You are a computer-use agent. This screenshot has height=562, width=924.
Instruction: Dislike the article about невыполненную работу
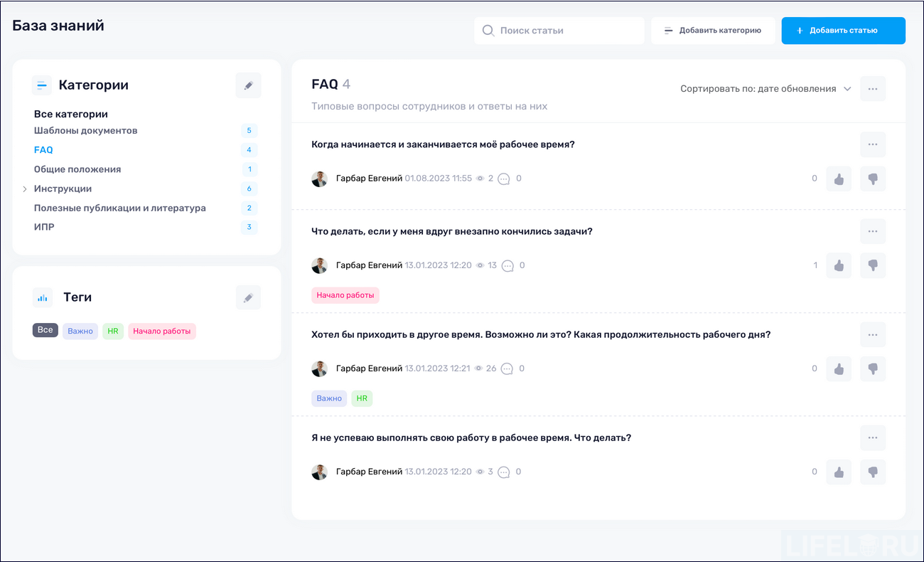coord(873,472)
